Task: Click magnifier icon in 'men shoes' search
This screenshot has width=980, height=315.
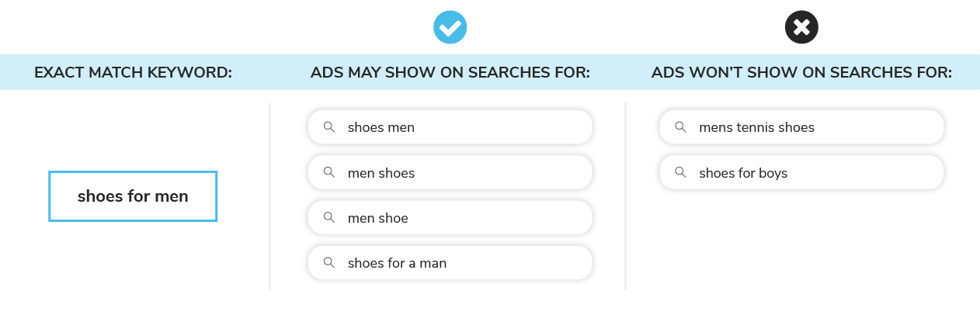Action: [329, 172]
